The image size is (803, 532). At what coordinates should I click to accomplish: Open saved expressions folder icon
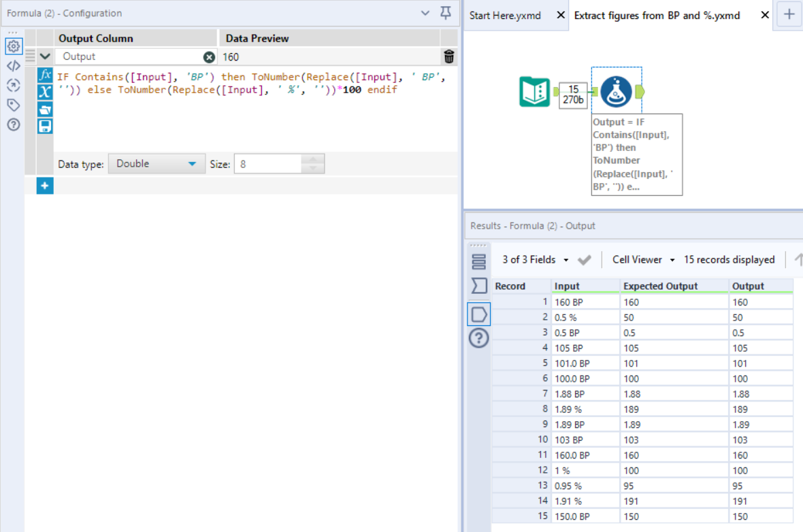[x=45, y=107]
